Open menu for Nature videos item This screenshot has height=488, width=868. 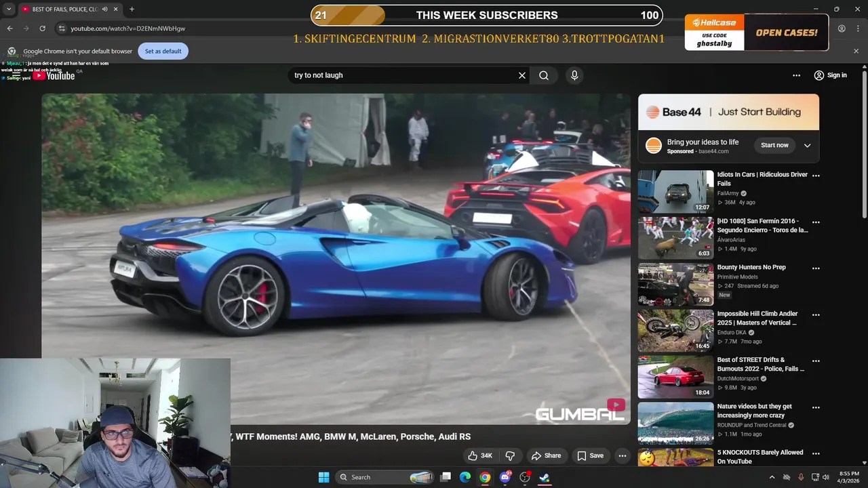tap(816, 408)
